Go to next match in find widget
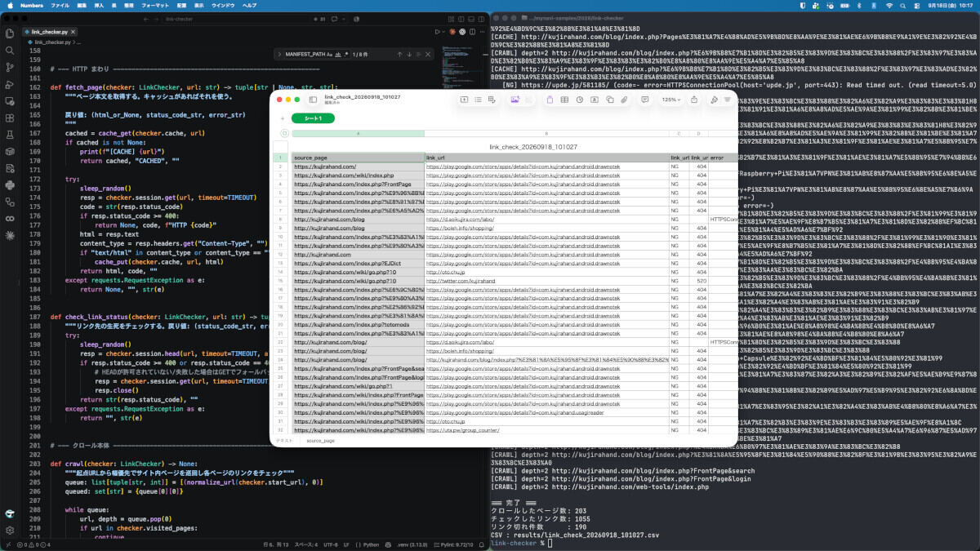 click(409, 54)
